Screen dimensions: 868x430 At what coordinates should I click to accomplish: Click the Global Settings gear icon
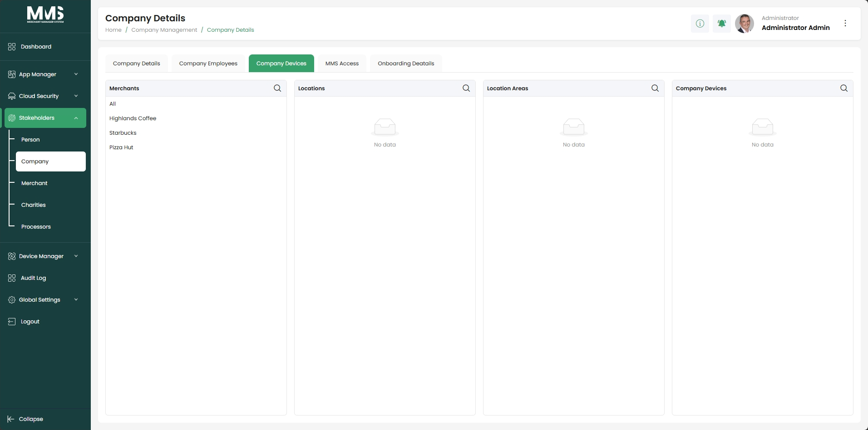[x=12, y=300]
